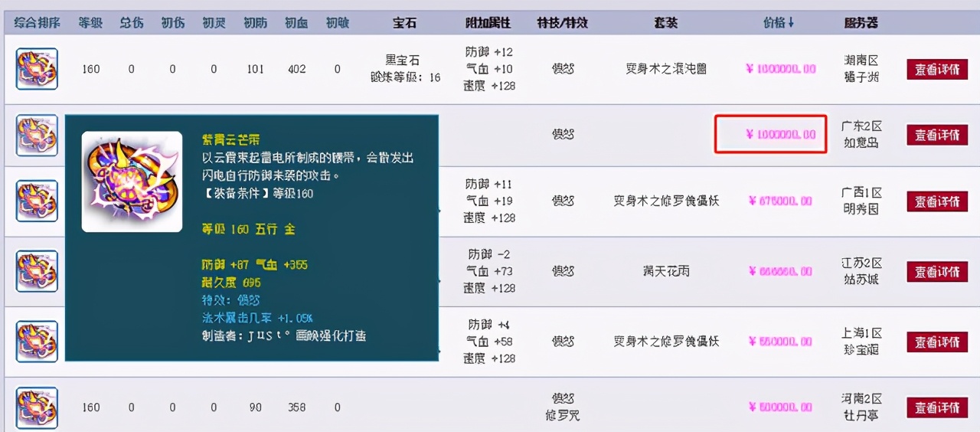
Task: Click the 初防 value 90
Action: [x=255, y=407]
